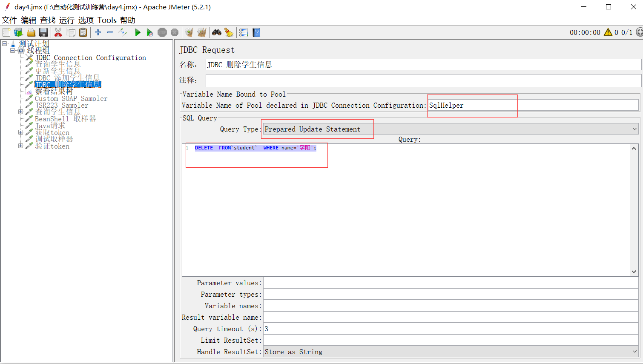Click Start no pauses icon

[x=150, y=32]
